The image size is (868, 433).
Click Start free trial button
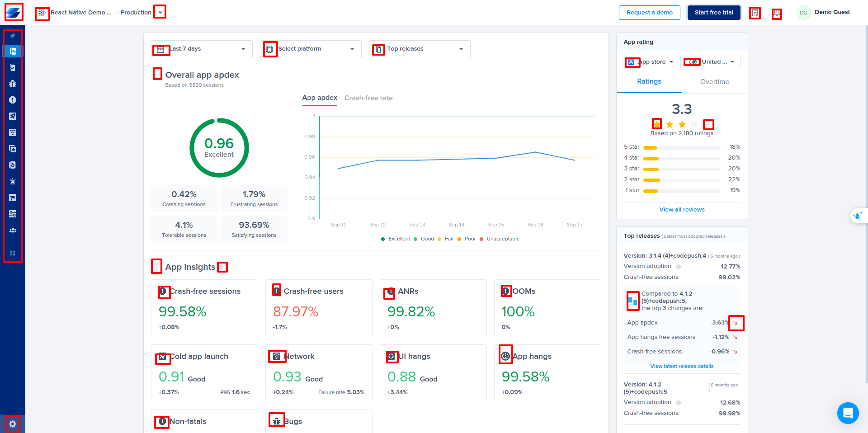point(714,13)
